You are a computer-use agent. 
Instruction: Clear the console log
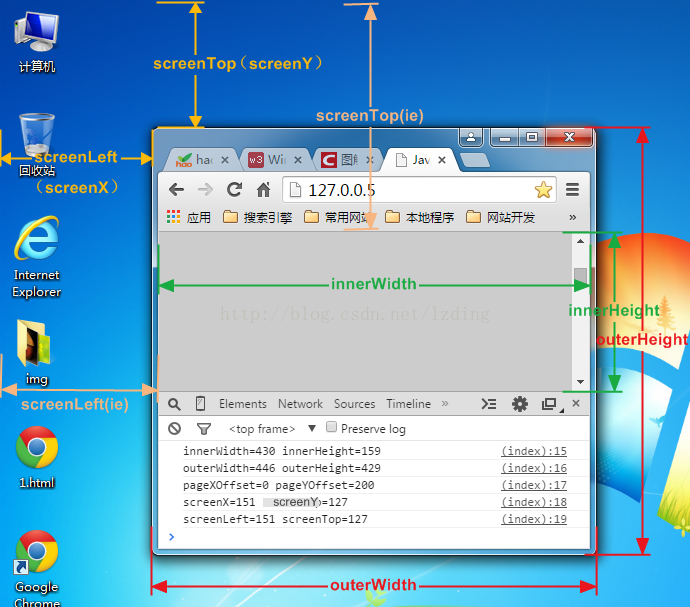[x=175, y=428]
